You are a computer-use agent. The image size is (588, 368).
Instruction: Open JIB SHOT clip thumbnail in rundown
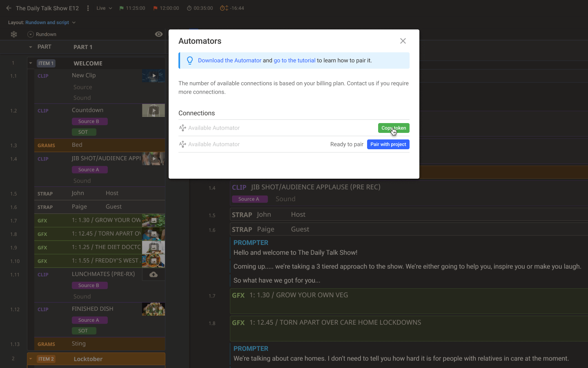tap(154, 159)
